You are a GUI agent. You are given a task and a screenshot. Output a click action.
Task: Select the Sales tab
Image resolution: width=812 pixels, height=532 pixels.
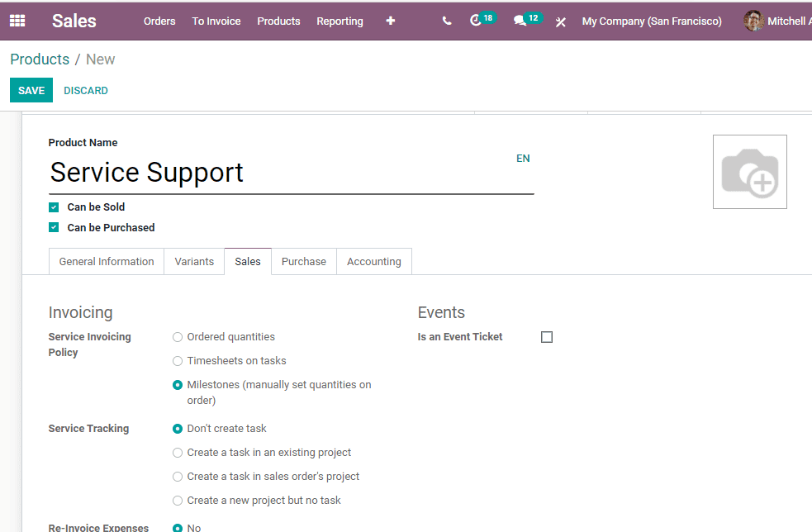248,262
